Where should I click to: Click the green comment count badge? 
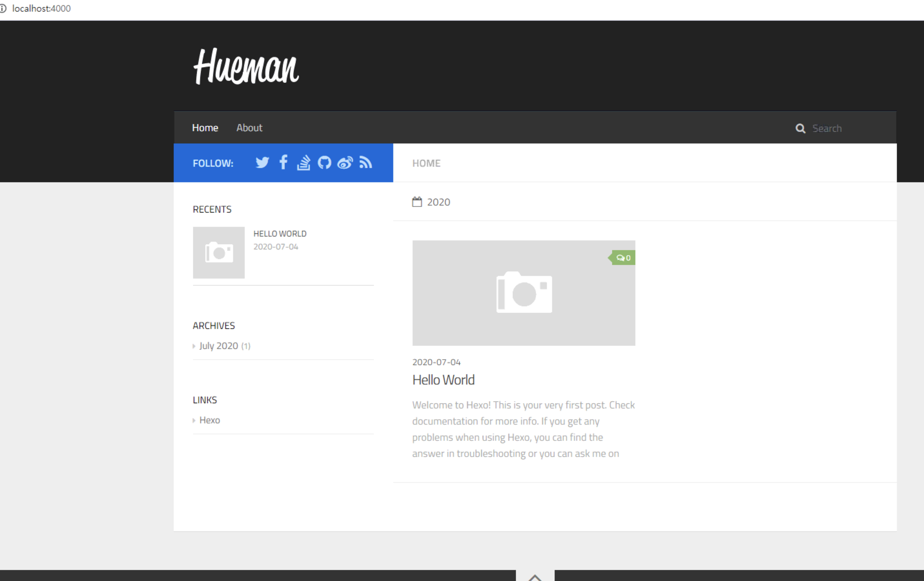click(623, 258)
